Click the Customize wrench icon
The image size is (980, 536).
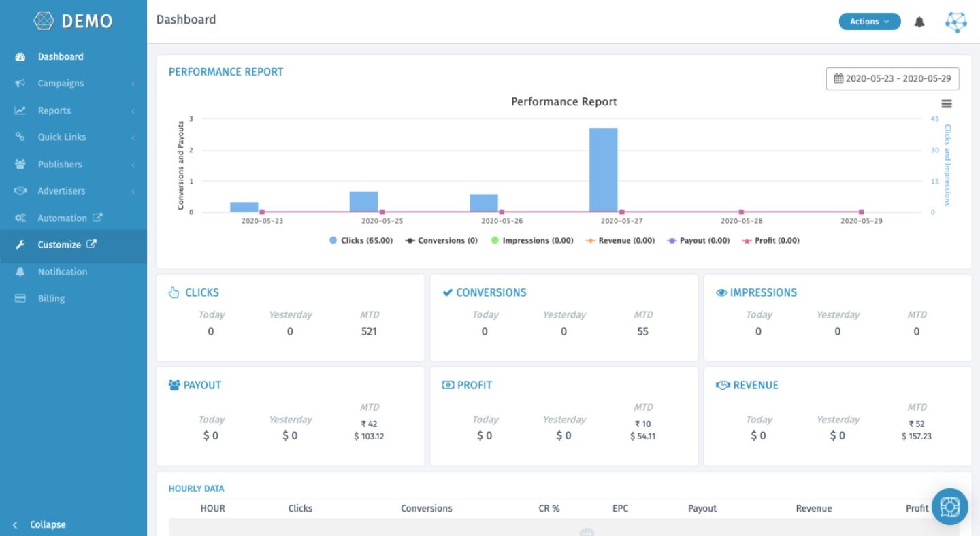point(20,245)
